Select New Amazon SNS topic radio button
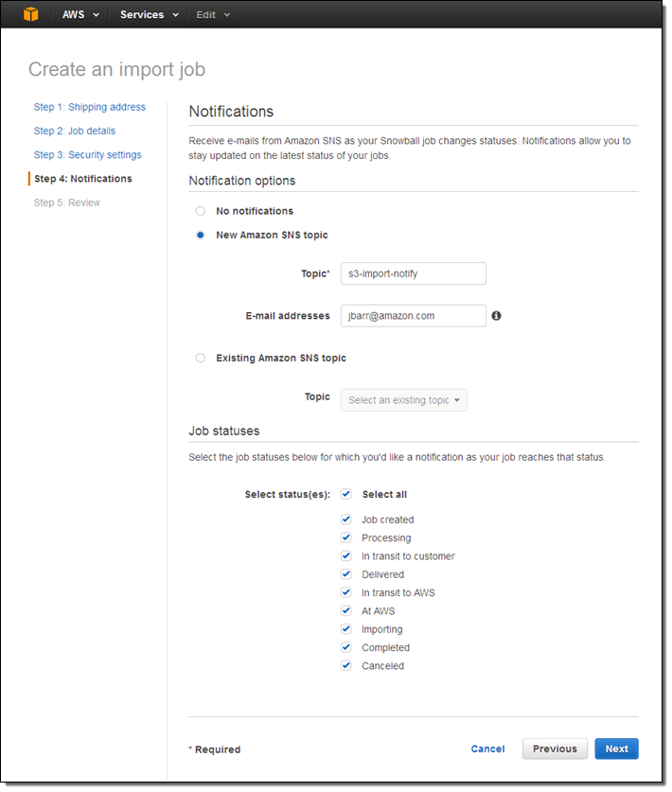672x792 pixels. coord(200,235)
